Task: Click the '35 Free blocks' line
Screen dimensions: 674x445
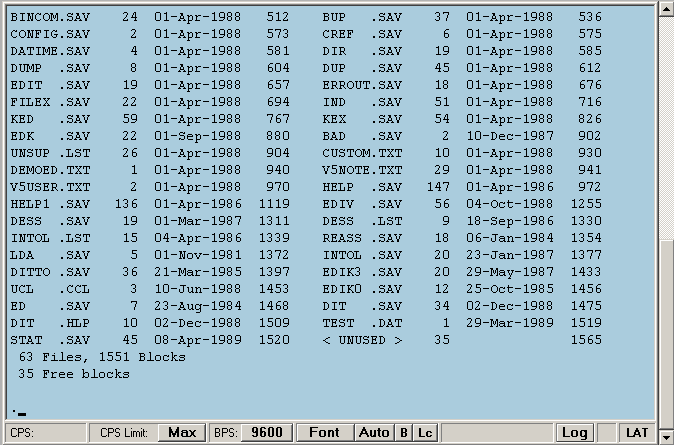Action: tap(73, 374)
